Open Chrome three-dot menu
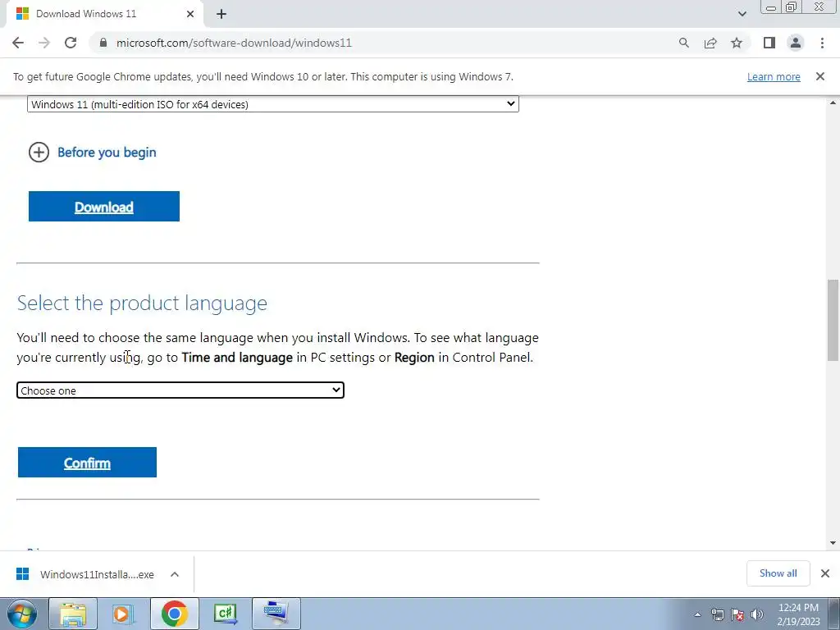840x630 pixels. tap(822, 43)
